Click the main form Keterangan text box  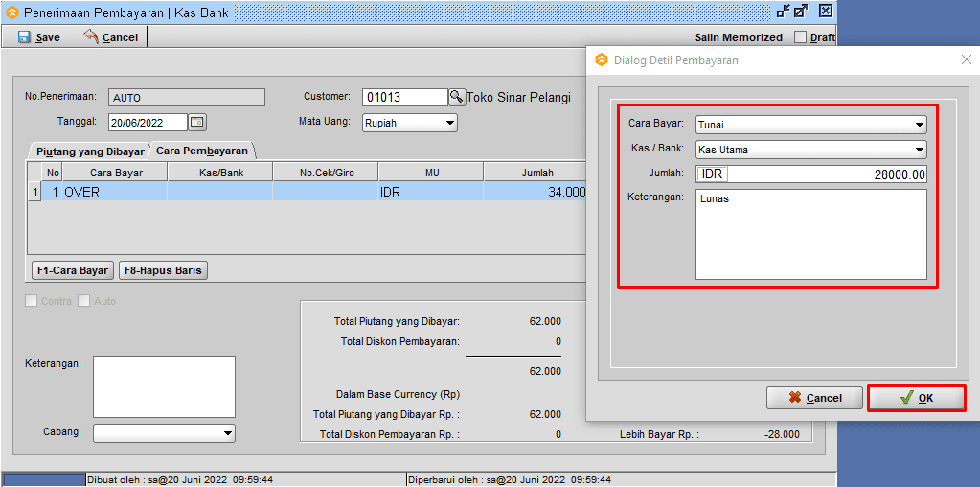[x=165, y=387]
